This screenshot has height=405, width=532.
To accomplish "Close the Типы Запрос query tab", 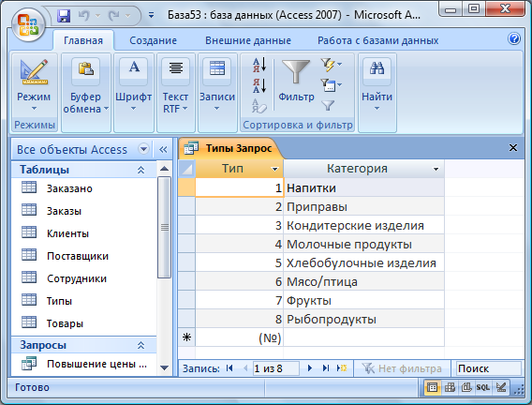I will point(513,148).
